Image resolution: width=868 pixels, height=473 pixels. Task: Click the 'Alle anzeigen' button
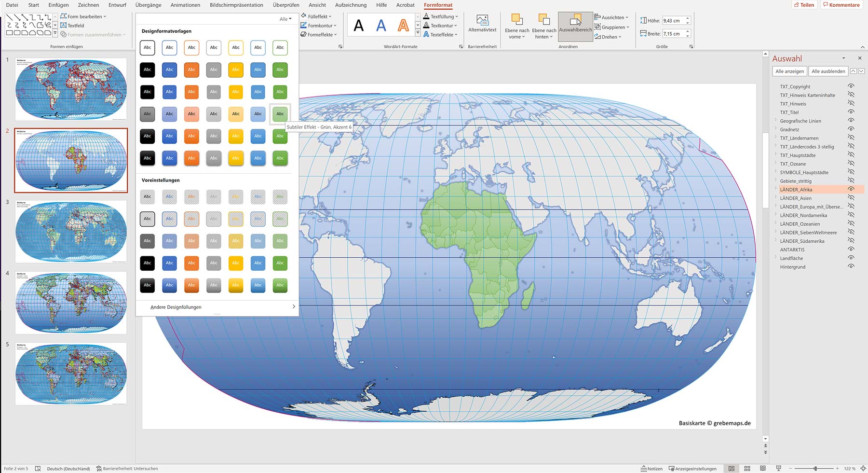(x=791, y=71)
